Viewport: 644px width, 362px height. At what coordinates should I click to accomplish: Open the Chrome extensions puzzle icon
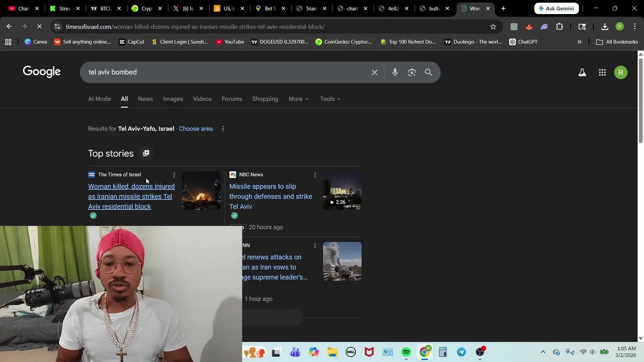click(x=559, y=27)
